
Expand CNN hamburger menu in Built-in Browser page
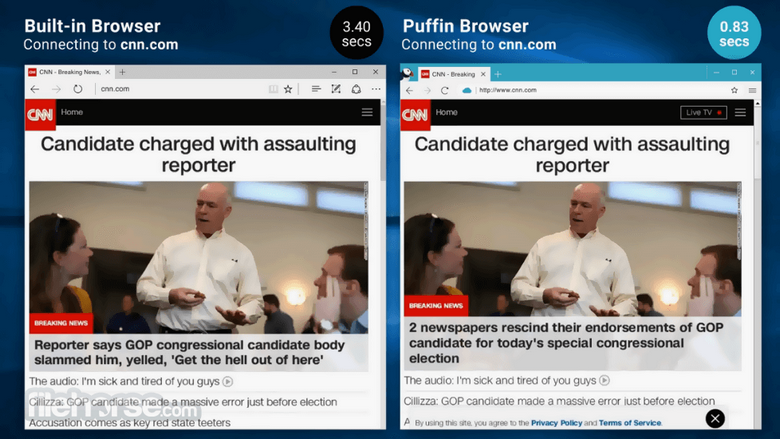[367, 113]
